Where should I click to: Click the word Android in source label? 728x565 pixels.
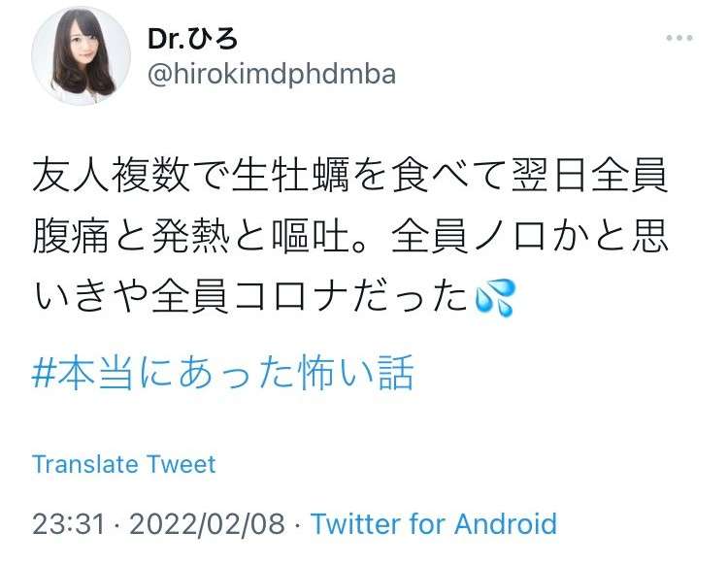506,523
